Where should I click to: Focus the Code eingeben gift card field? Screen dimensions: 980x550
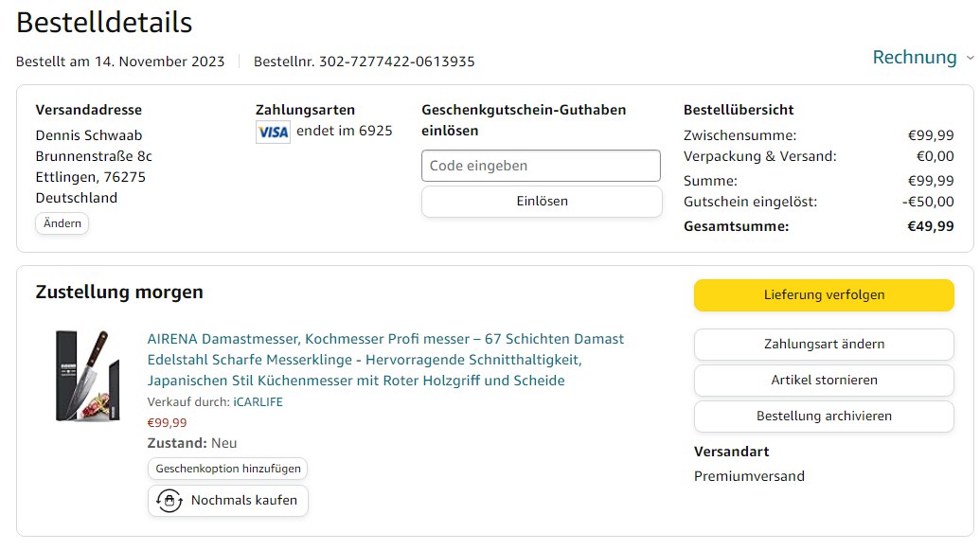click(541, 166)
